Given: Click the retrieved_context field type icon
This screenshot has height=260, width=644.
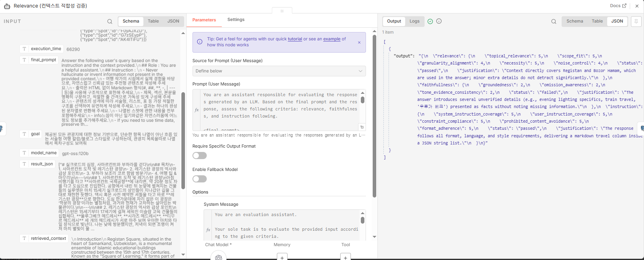Looking at the screenshot, I should coord(25,238).
